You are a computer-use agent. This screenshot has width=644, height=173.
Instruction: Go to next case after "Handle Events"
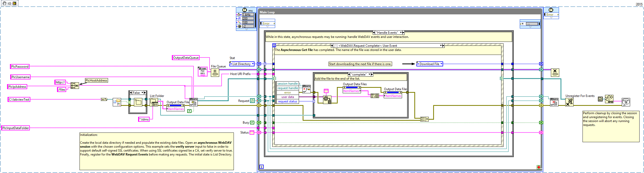[x=403, y=33]
